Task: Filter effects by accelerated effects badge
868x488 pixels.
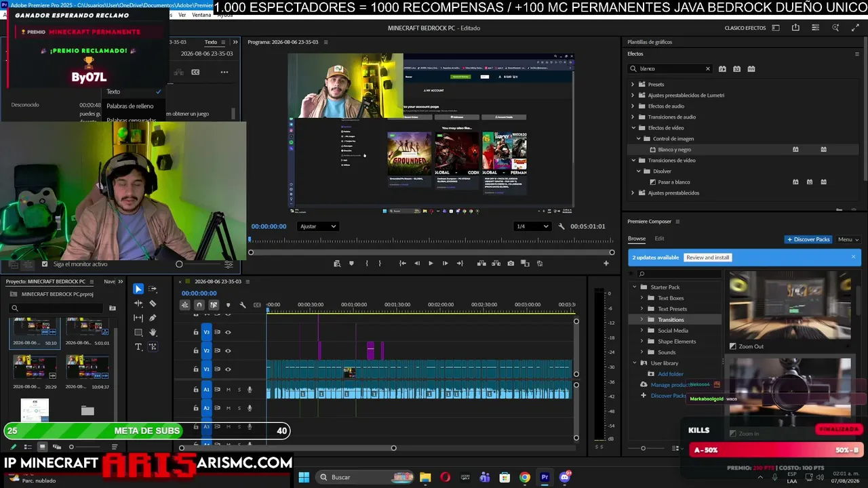Action: click(722, 68)
